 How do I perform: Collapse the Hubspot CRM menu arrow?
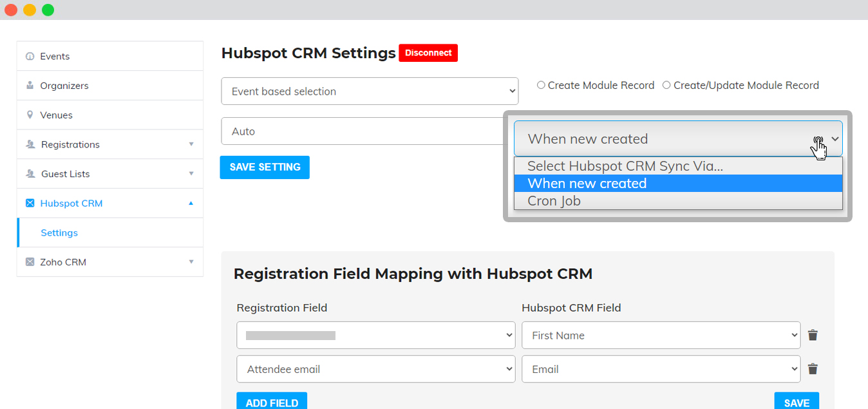point(191,204)
